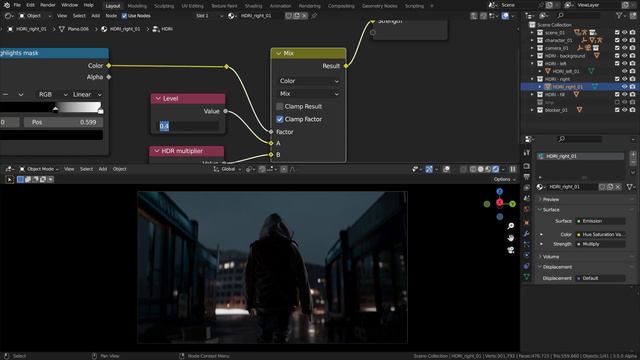Click the outliner filter funnel icon
The image size is (640, 360).
click(619, 16)
